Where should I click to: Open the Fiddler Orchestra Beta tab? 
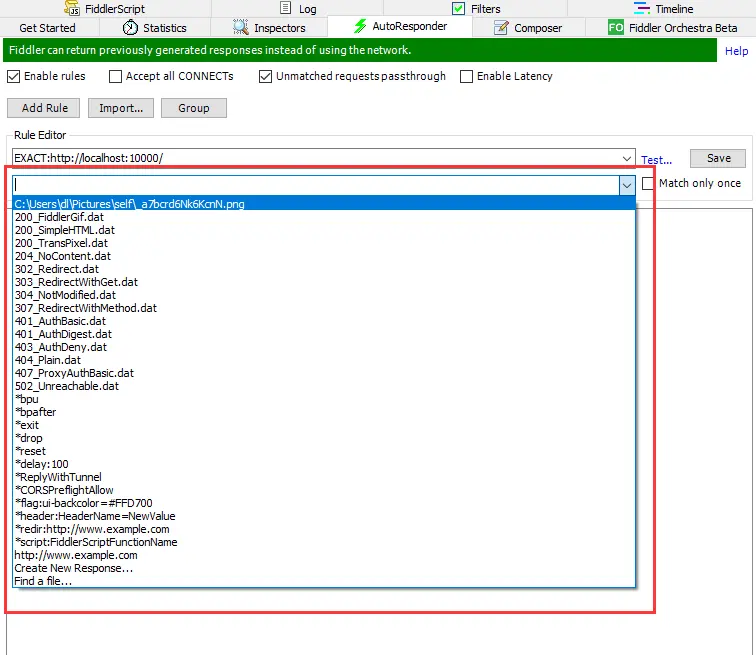[x=673, y=28]
